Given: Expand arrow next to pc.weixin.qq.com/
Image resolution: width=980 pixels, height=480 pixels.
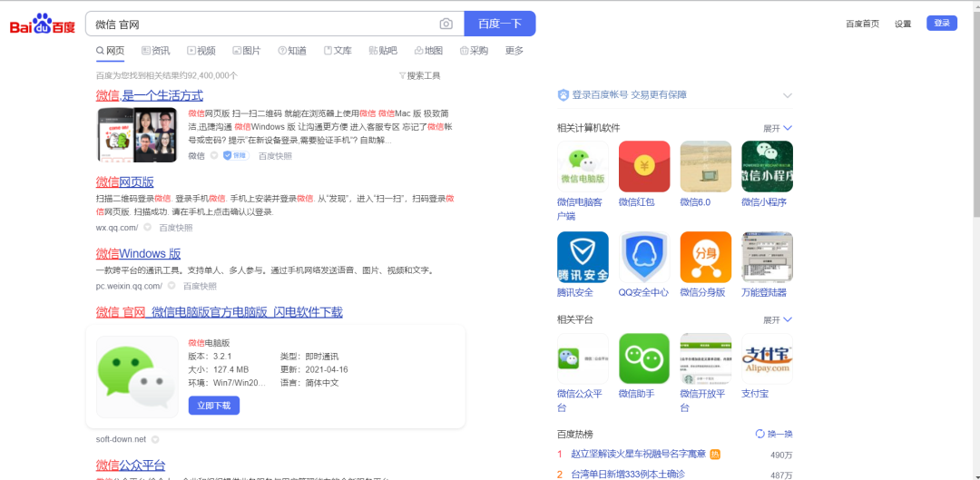Looking at the screenshot, I should (171, 286).
